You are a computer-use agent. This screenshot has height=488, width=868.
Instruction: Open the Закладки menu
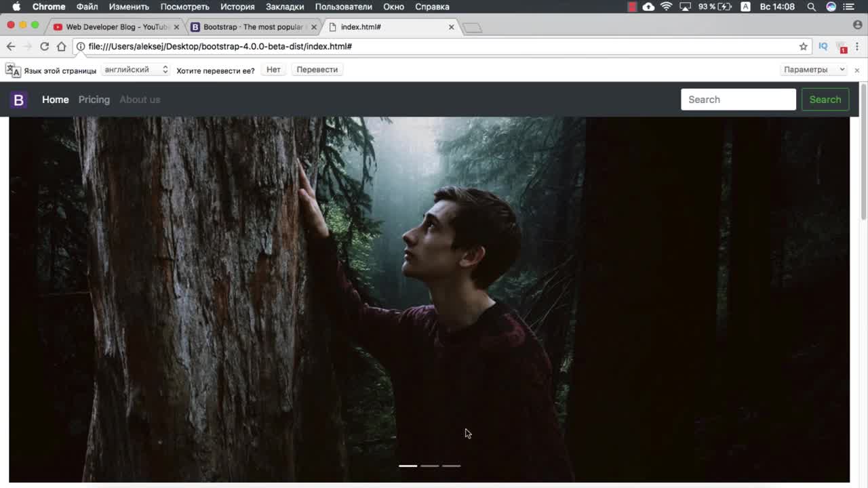[285, 7]
